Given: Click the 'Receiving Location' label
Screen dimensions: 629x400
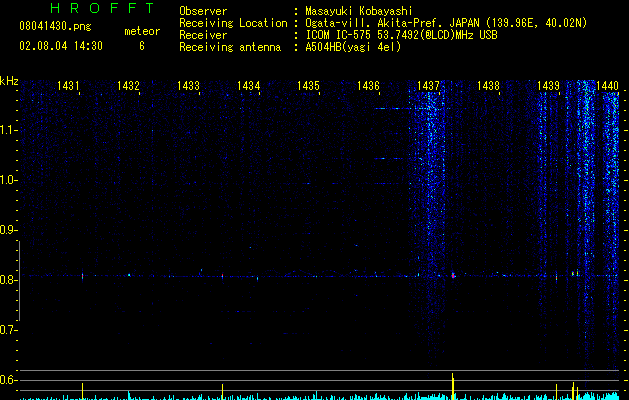Looking at the screenshot, I should pyautogui.click(x=233, y=23).
